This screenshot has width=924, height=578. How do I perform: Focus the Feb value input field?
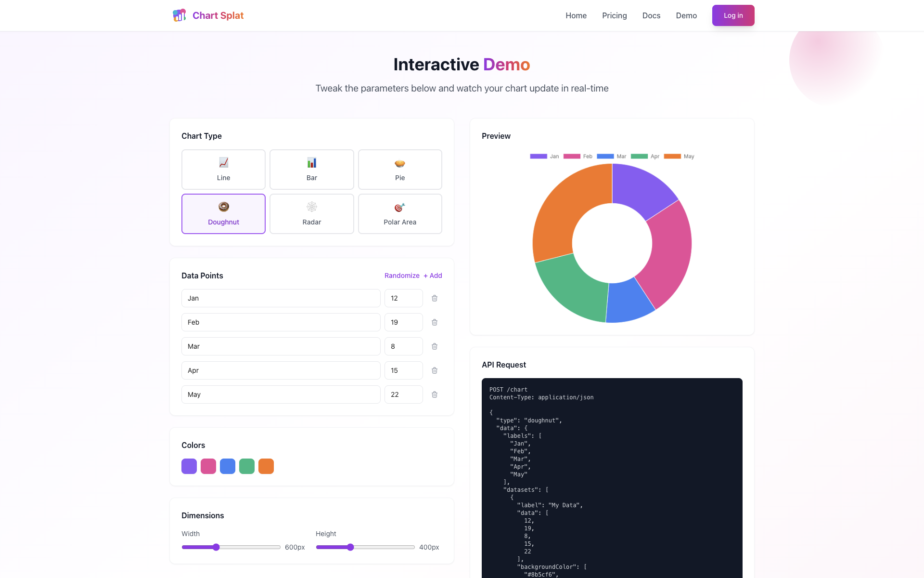click(x=403, y=322)
